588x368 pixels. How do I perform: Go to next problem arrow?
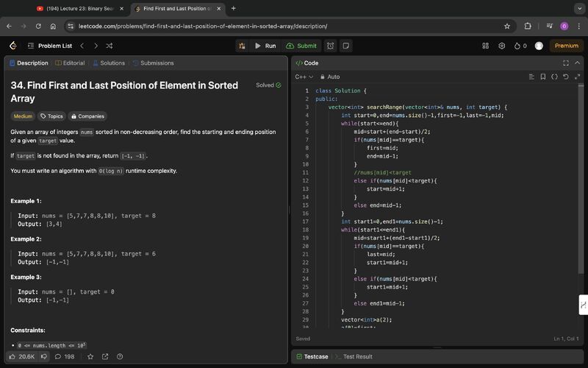(x=96, y=46)
